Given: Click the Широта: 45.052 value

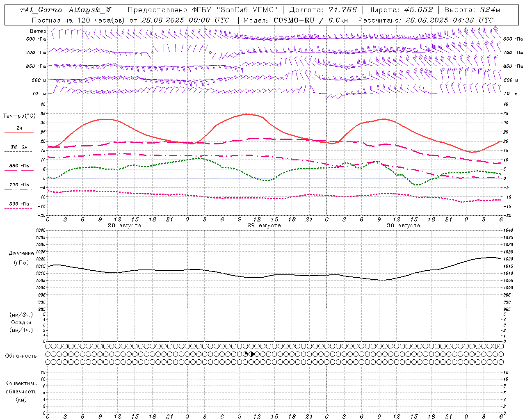Looking at the screenshot, I should (400, 10).
